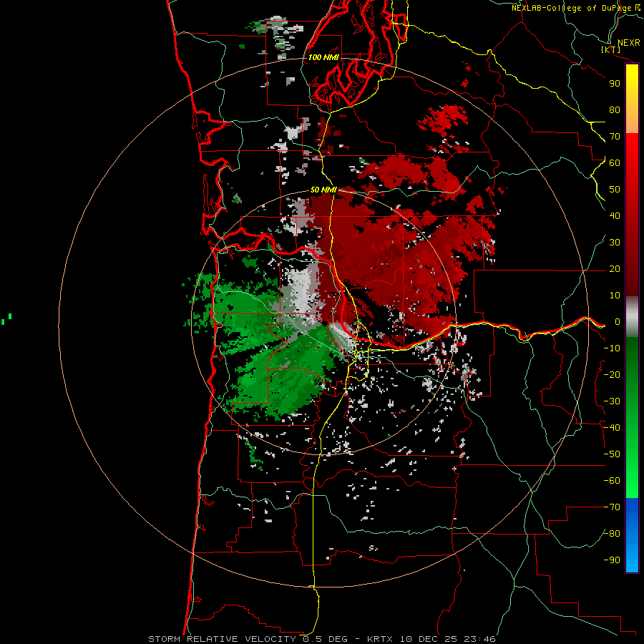Image resolution: width=644 pixels, height=644 pixels.
Task: Click the 80 value on velocity scale
Action: point(615,110)
